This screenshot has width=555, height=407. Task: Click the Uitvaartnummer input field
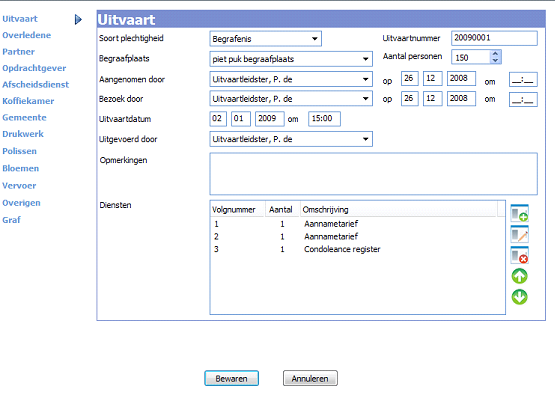[494, 38]
